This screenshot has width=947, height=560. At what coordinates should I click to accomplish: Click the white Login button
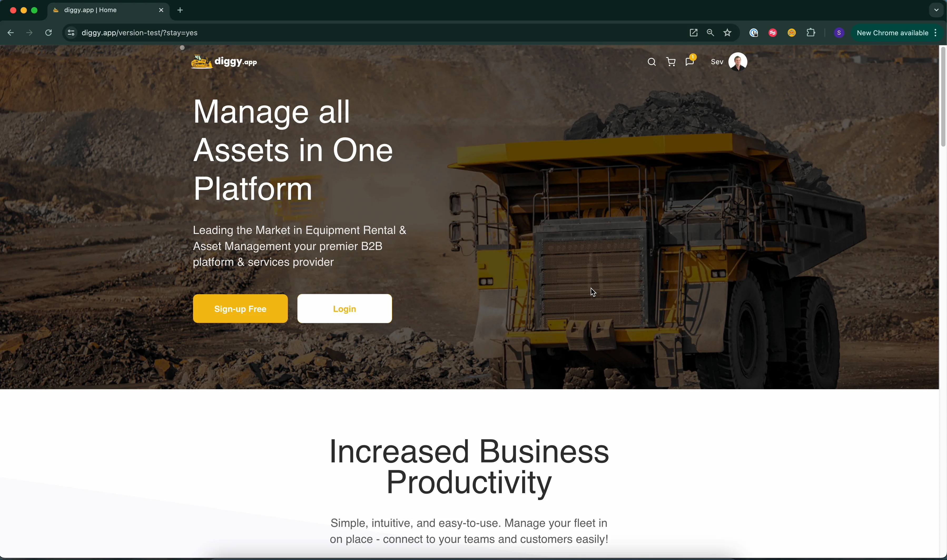tap(344, 309)
